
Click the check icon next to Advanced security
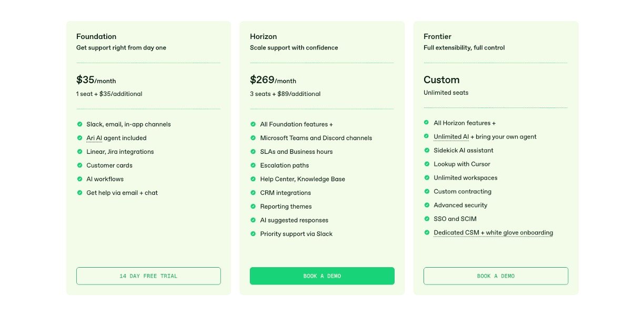(x=427, y=205)
